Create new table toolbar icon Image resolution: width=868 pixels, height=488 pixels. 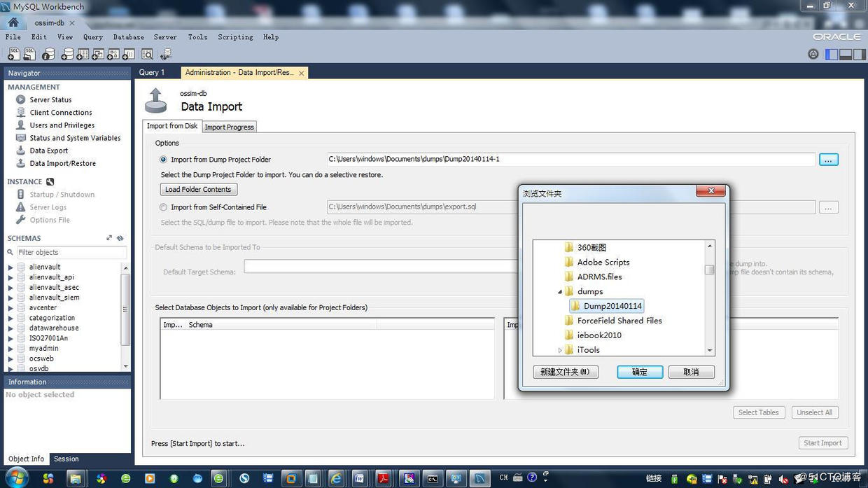[83, 54]
